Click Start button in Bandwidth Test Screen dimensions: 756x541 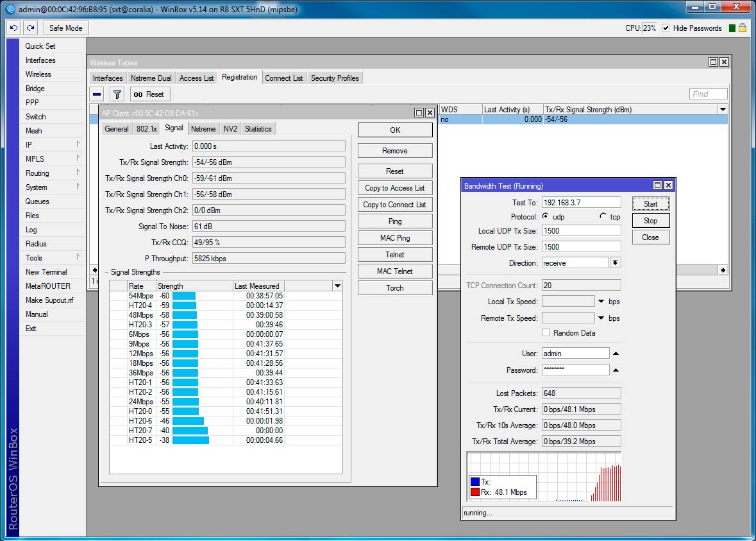[x=651, y=203]
